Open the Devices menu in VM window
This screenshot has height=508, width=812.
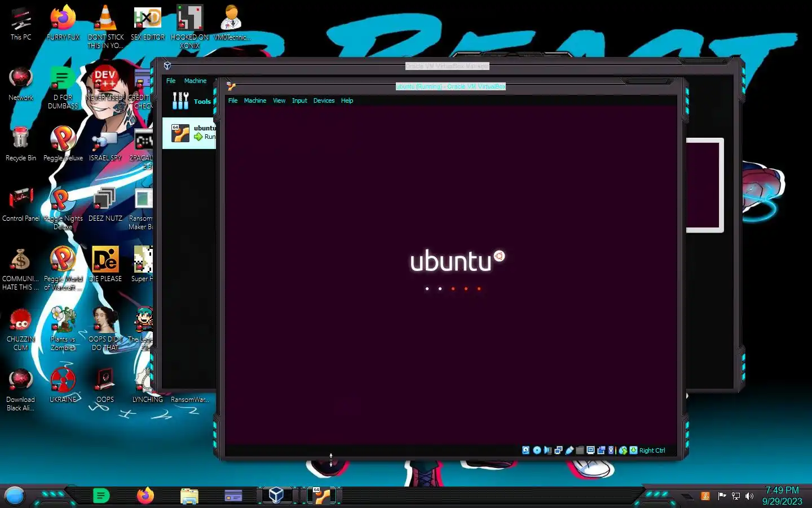pyautogui.click(x=324, y=100)
